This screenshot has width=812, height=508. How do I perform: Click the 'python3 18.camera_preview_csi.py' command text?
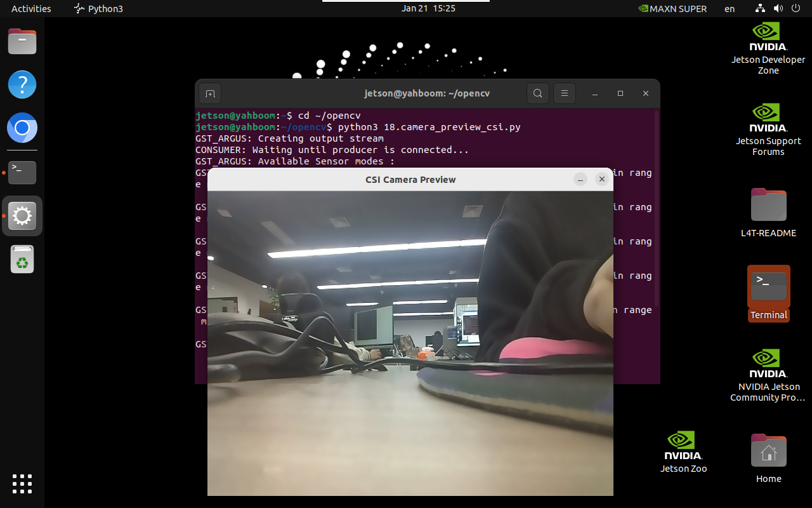point(429,127)
